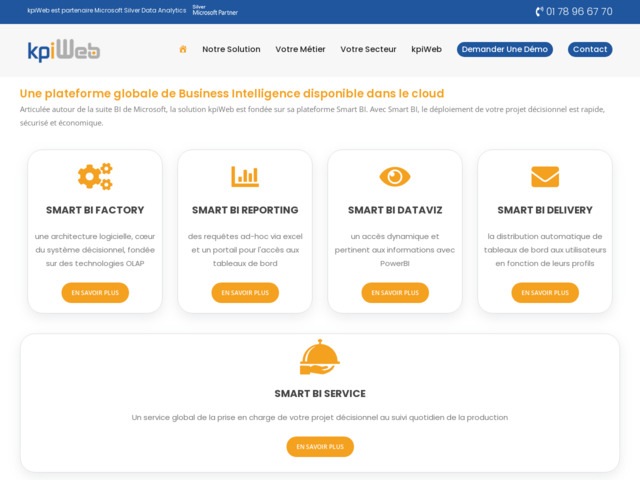
Task: Click En Savoir Plus under Smart BI Dataviz
Action: click(x=395, y=293)
